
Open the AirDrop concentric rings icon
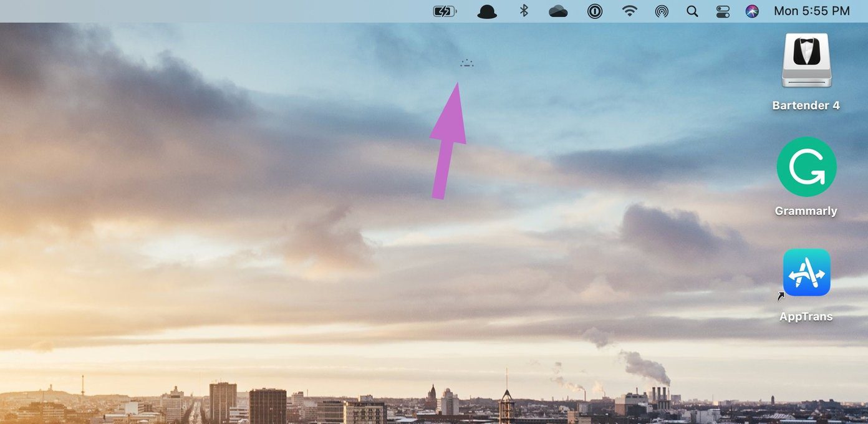(x=662, y=11)
